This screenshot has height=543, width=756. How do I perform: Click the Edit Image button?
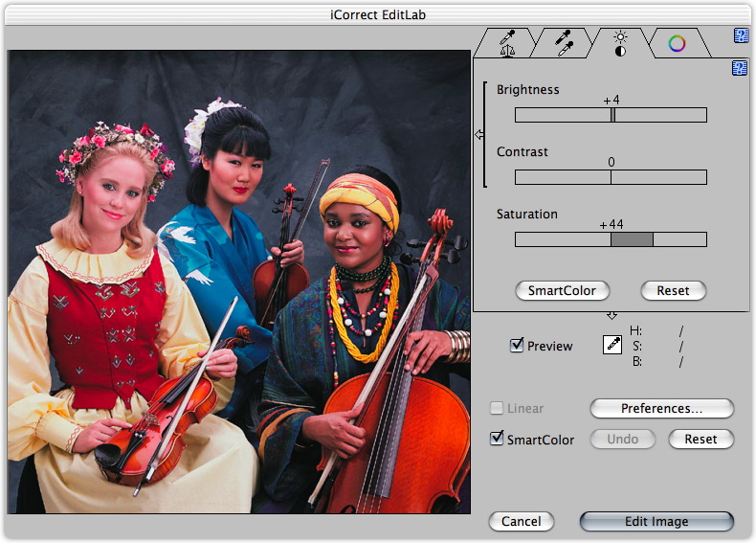tap(656, 522)
